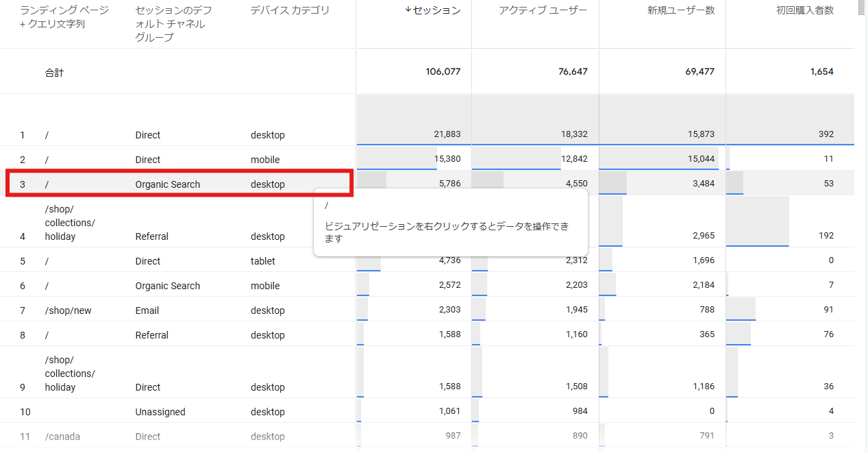Select the デバイス カテゴリ column header
The width and height of the screenshot is (868, 453).
click(290, 11)
